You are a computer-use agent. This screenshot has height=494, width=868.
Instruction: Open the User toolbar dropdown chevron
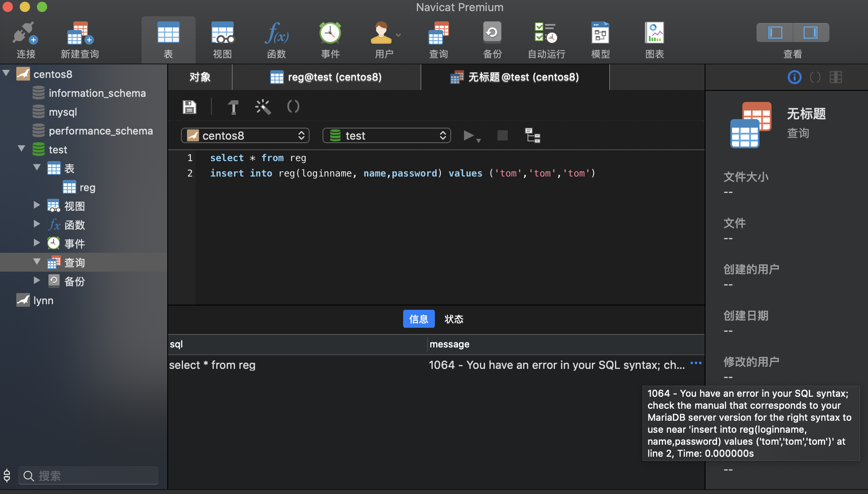[398, 35]
